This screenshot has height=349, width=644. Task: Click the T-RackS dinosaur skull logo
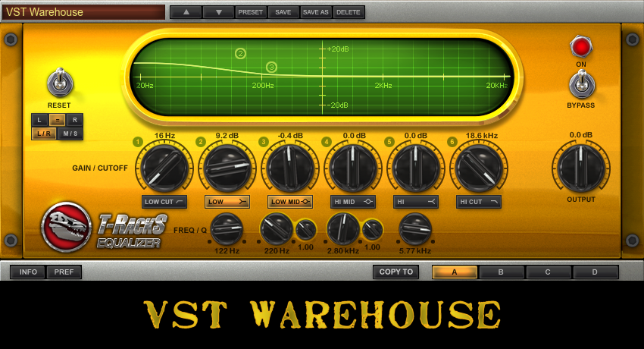(66, 227)
